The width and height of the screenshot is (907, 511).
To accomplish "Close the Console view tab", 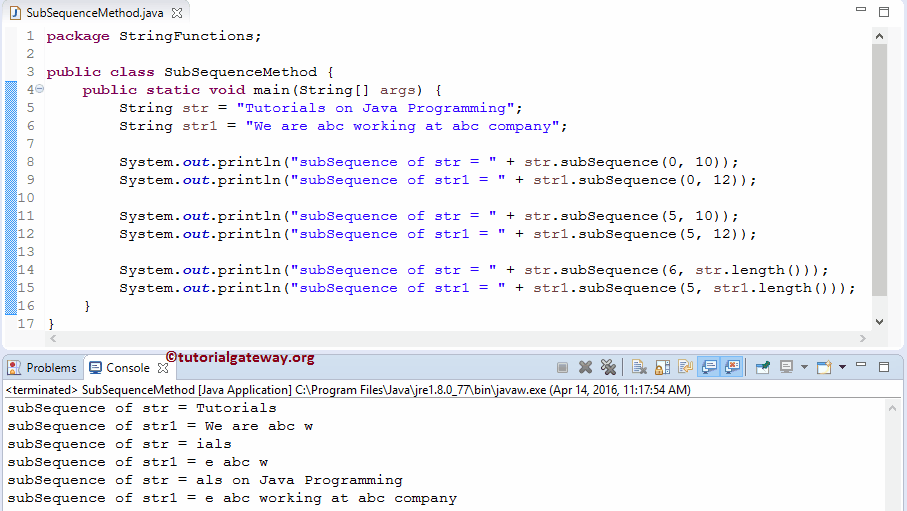I will click(x=163, y=368).
